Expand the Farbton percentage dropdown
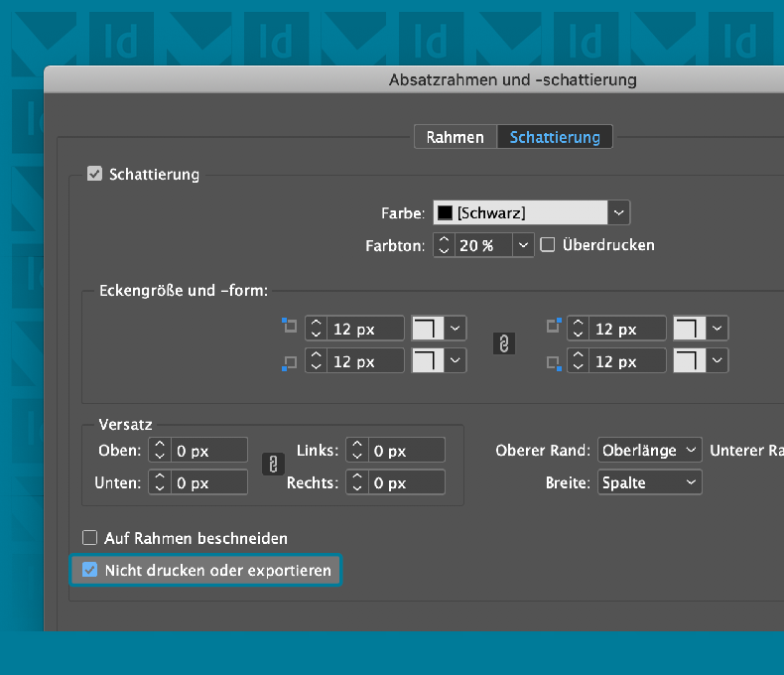This screenshot has width=784, height=675. tap(523, 244)
